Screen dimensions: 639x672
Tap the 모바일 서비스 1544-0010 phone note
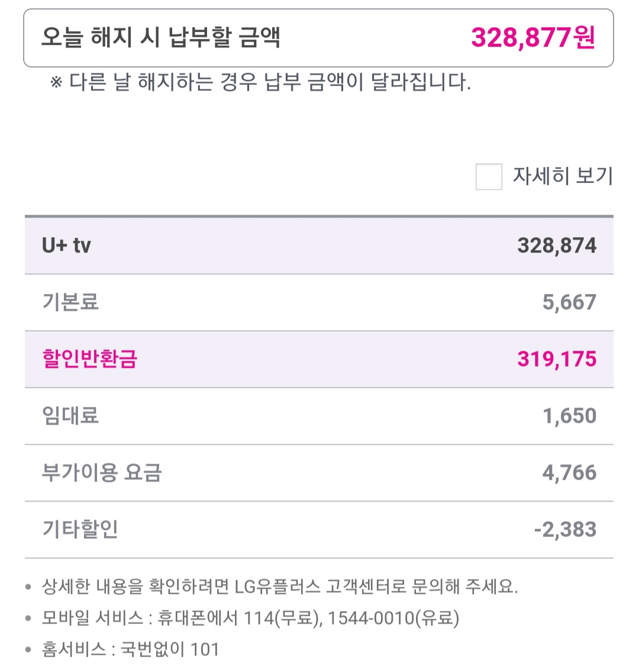tap(250, 618)
